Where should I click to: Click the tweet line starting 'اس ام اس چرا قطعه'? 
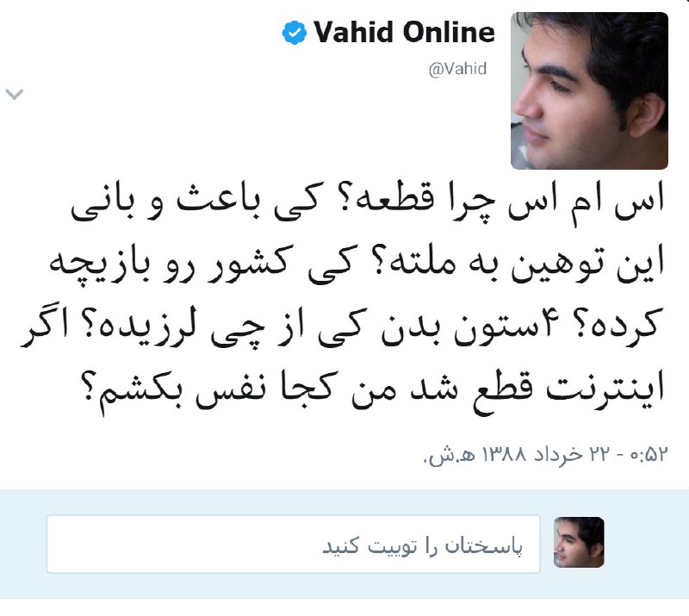pos(368,202)
